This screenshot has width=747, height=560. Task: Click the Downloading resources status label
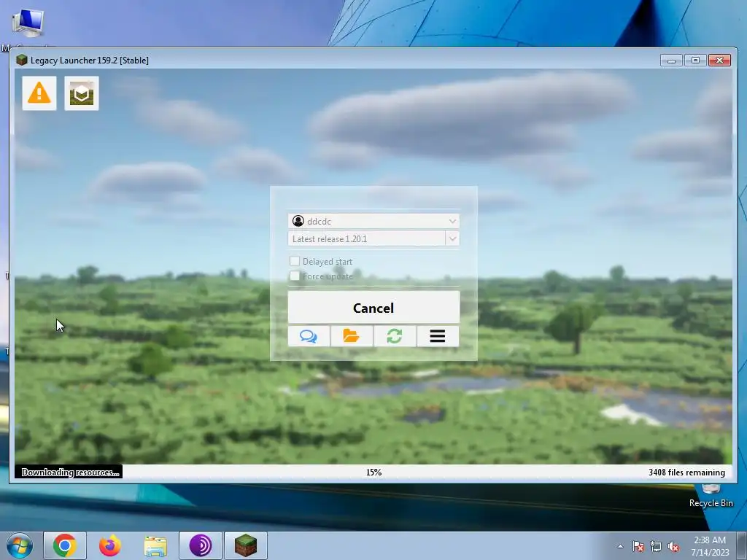tap(70, 472)
